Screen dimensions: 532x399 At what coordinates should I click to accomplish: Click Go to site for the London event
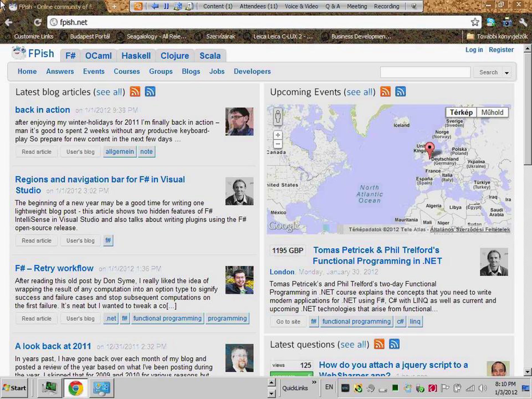click(x=288, y=322)
